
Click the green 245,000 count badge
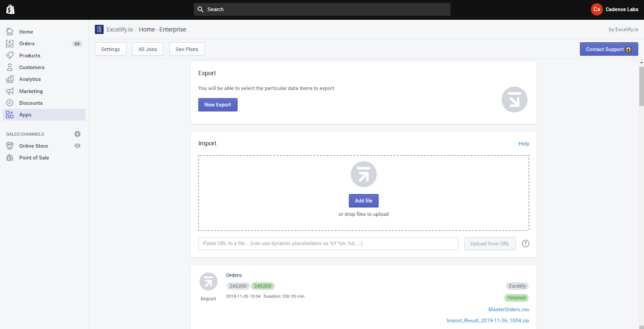tap(263, 286)
